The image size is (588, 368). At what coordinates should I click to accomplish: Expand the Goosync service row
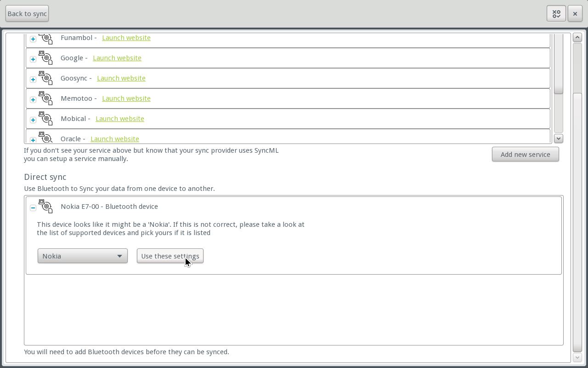(33, 80)
